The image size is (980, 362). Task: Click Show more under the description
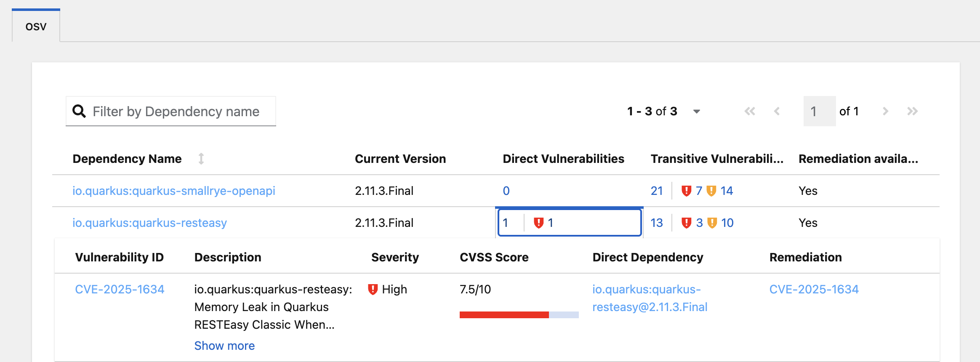(x=224, y=346)
